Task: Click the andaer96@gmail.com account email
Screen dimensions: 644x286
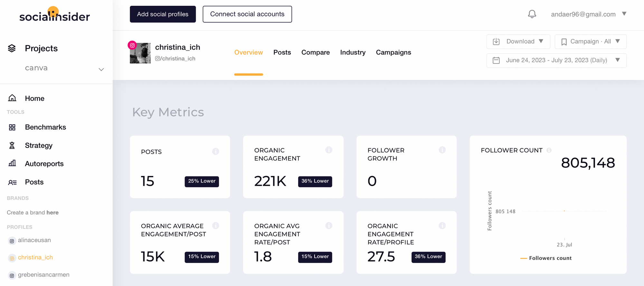Action: point(583,14)
